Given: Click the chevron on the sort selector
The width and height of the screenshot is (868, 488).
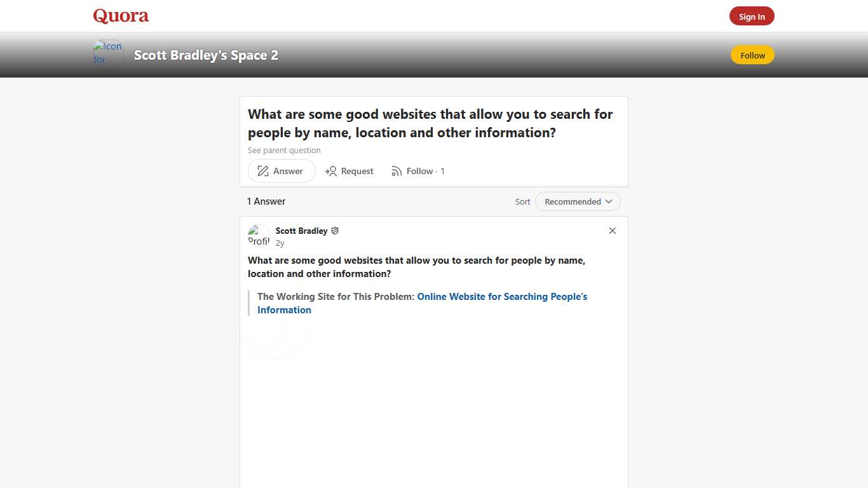Looking at the screenshot, I should click(x=609, y=201).
